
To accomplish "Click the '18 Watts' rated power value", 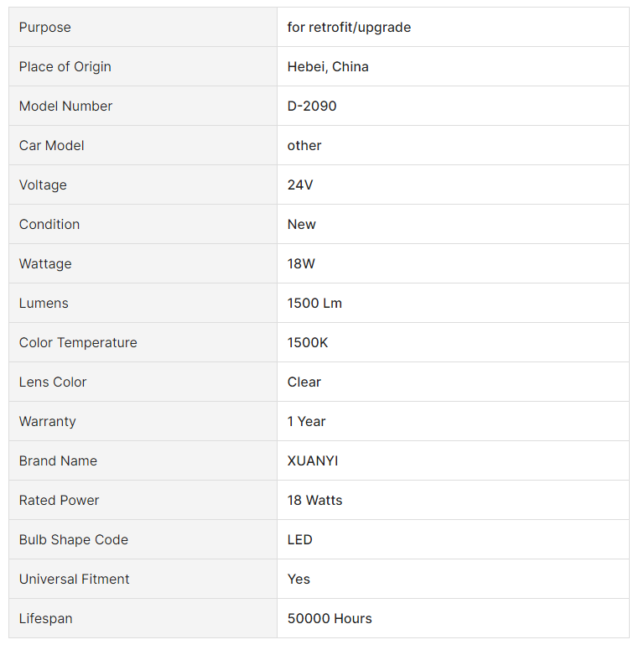I will 314,500.
